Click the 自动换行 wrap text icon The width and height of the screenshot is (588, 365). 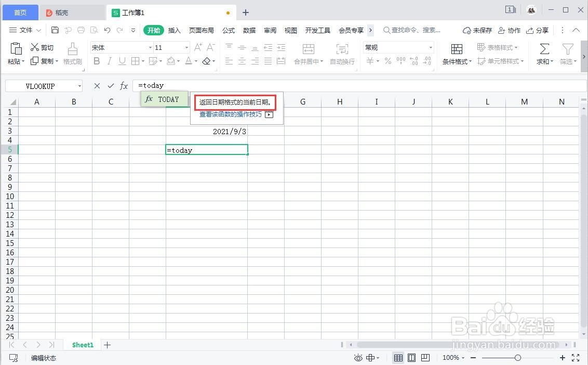(x=342, y=54)
